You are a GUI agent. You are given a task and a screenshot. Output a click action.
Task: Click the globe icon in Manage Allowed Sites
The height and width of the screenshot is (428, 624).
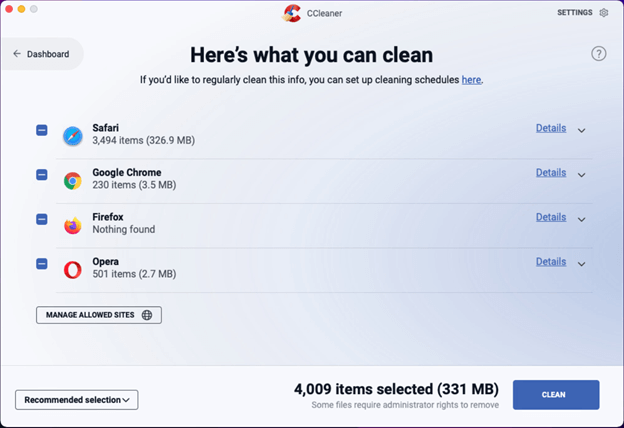point(147,315)
